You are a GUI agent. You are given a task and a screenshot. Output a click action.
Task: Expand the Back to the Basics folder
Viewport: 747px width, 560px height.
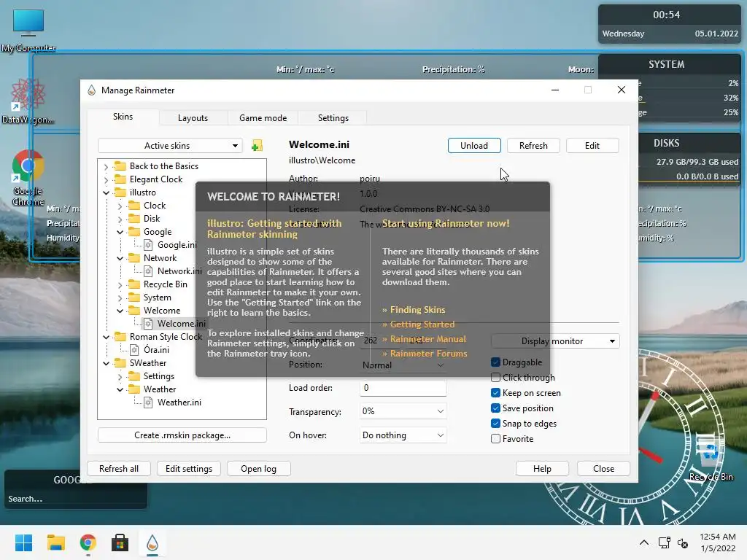click(106, 167)
